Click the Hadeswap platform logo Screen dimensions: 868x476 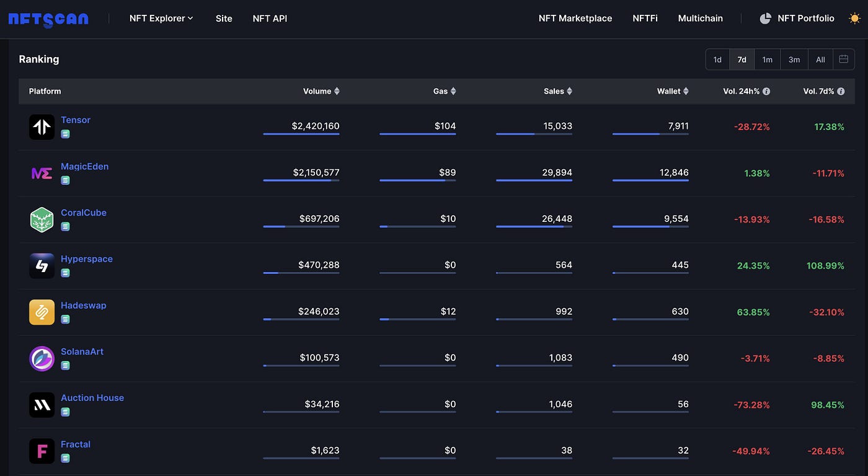(x=42, y=312)
